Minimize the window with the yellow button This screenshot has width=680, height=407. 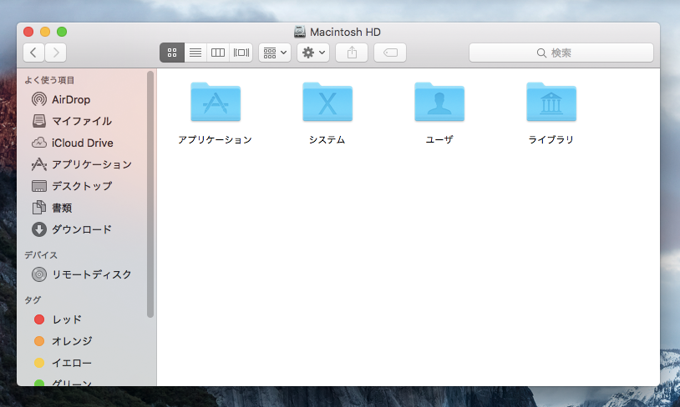[x=45, y=32]
